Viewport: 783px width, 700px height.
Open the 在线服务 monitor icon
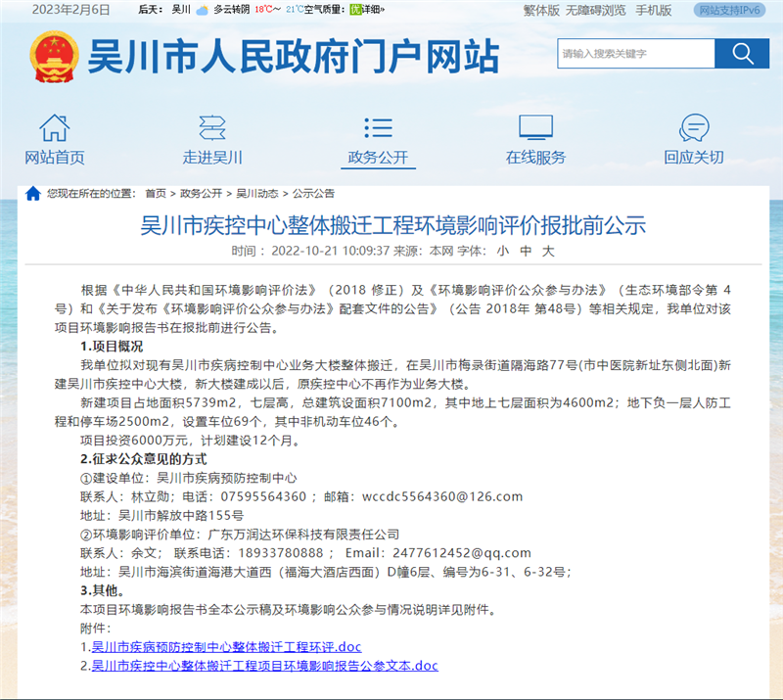point(535,128)
